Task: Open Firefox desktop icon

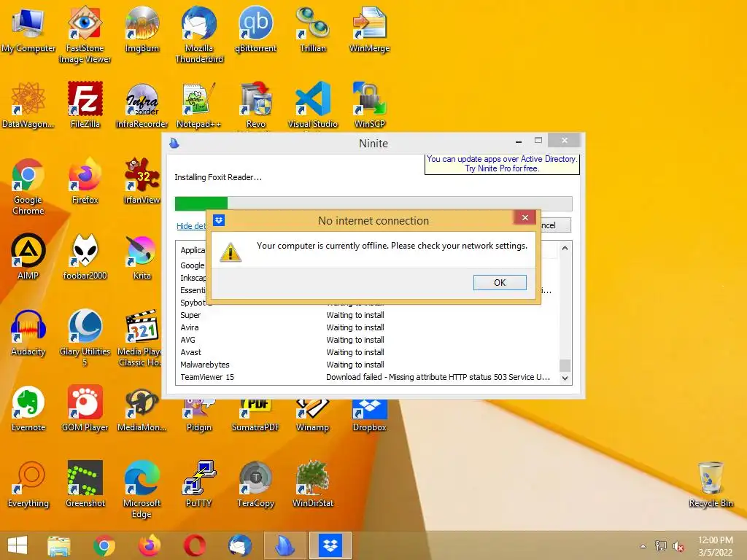Action: point(85,182)
